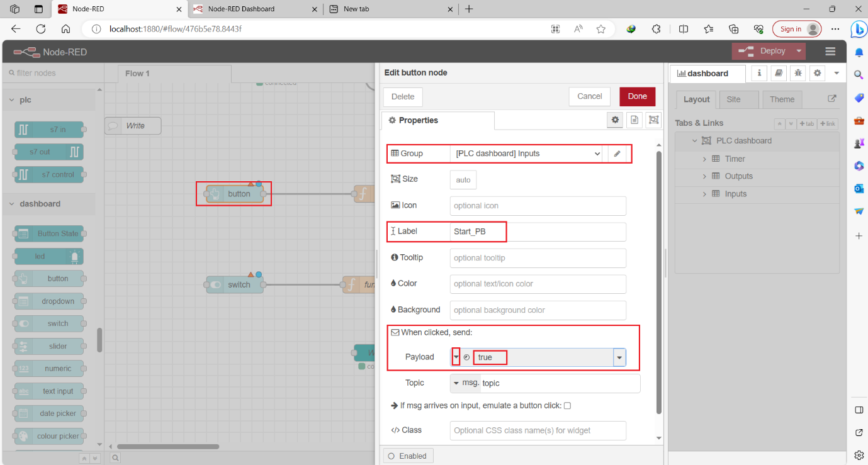
Task: Open the dashboard help book icon
Action: tap(778, 73)
